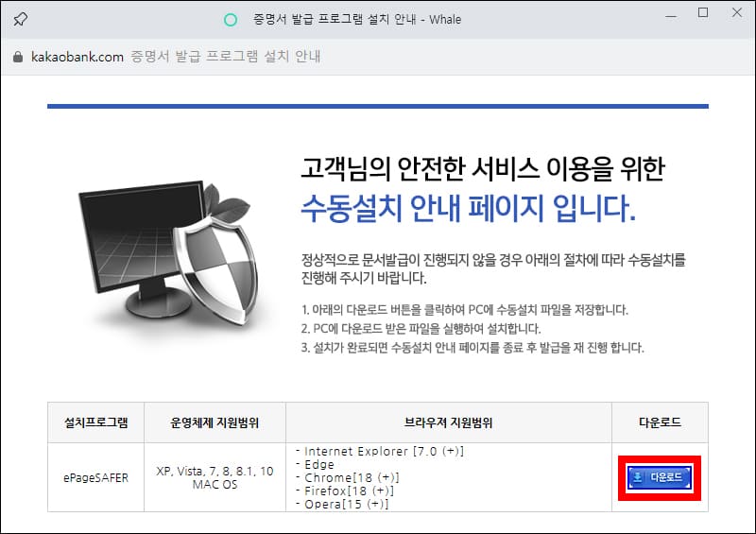Image resolution: width=756 pixels, height=534 pixels.
Task: Click the blue 다운로드 download button
Action: pyautogui.click(x=659, y=477)
